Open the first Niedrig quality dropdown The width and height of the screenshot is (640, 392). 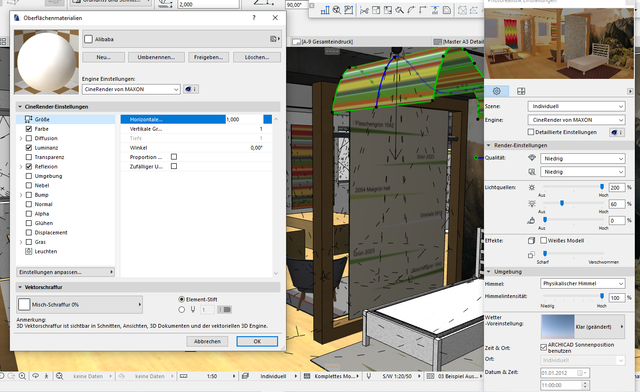582,158
